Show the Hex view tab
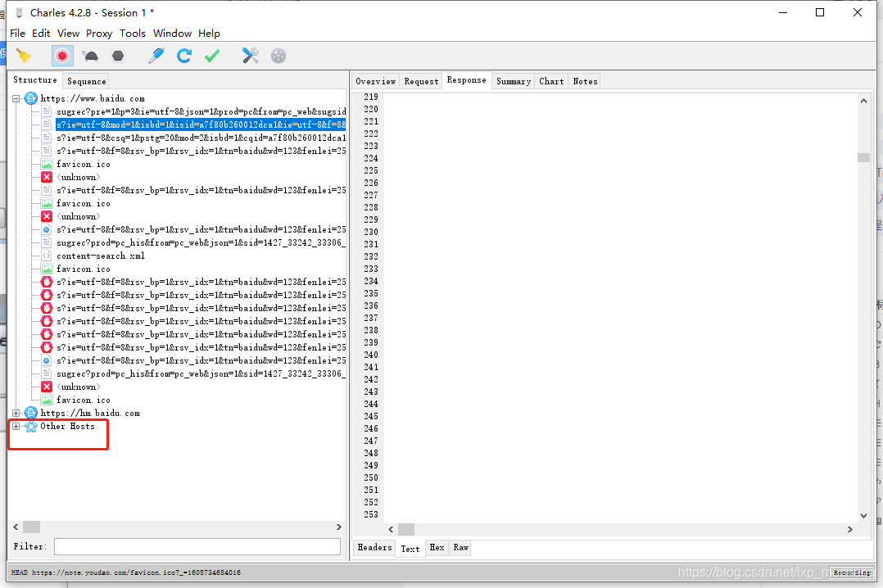Screen dimensions: 883x588 [x=437, y=547]
